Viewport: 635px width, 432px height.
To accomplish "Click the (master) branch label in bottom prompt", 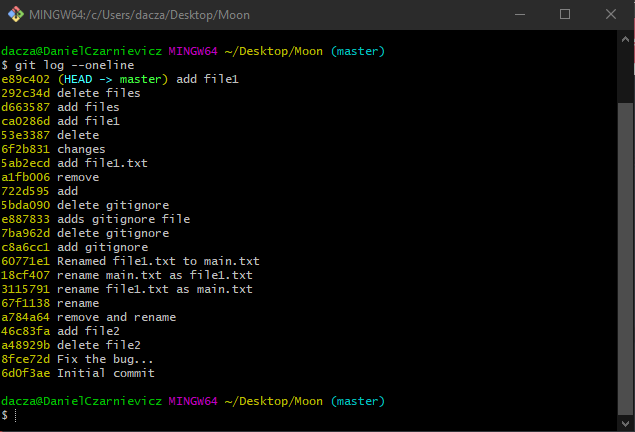I will [x=357, y=401].
